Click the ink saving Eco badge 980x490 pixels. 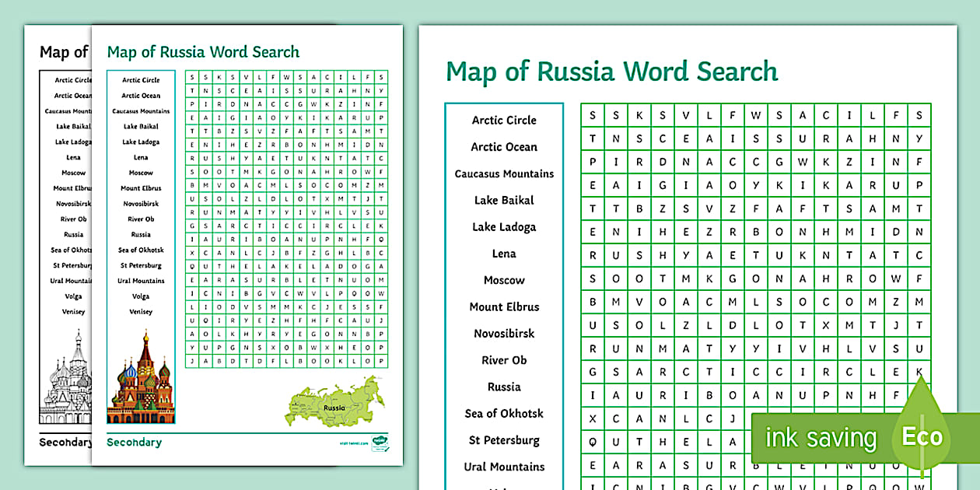[823, 438]
